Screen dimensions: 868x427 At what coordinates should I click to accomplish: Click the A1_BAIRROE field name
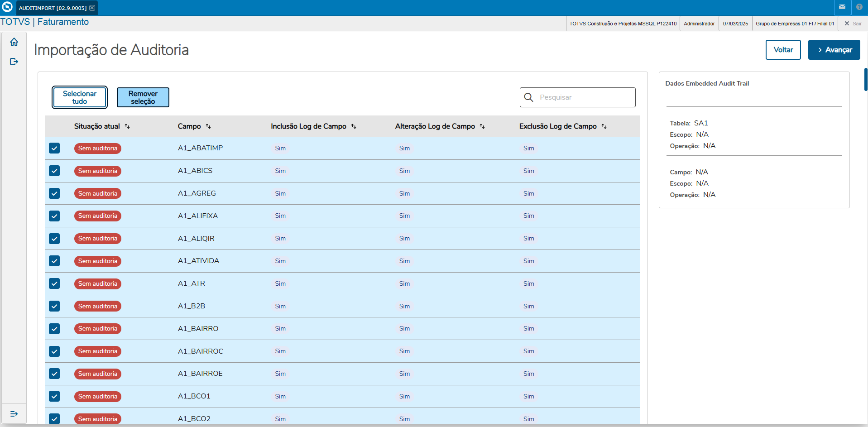click(200, 374)
